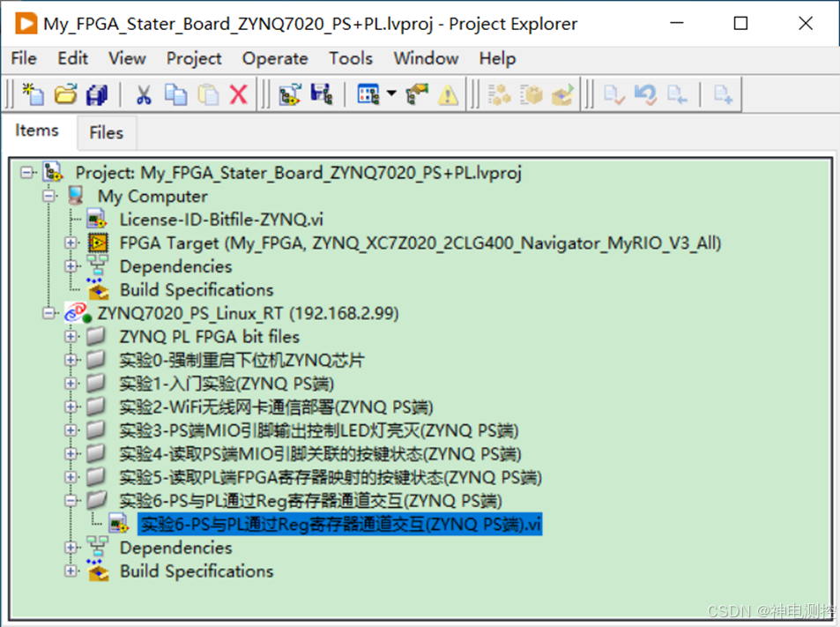Click the real-time target connection icon
This screenshot has height=627, width=840.
tap(78, 313)
